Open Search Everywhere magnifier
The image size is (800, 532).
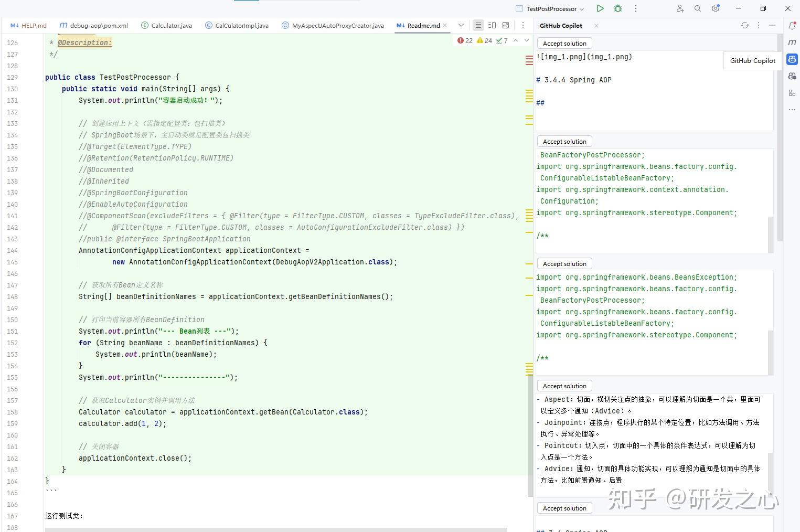coord(697,8)
